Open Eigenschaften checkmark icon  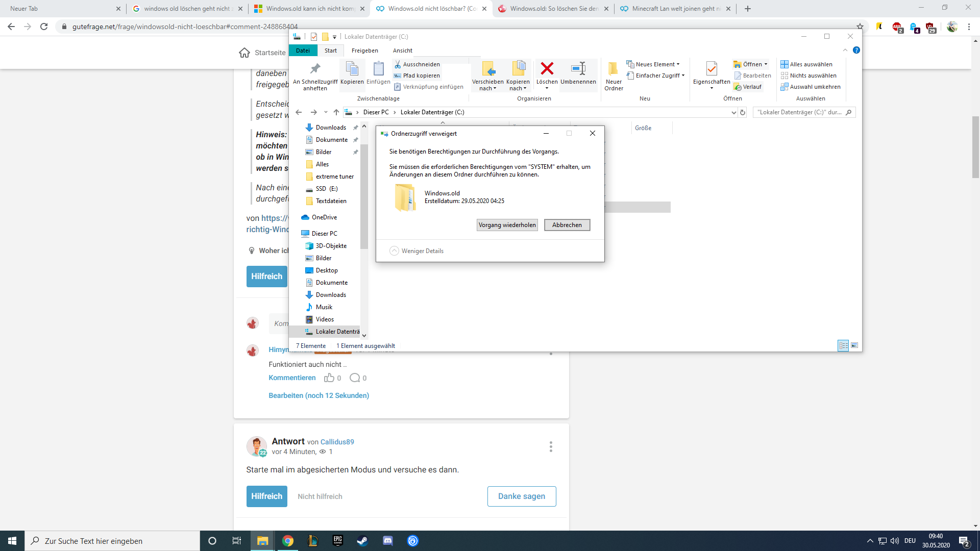[712, 68]
